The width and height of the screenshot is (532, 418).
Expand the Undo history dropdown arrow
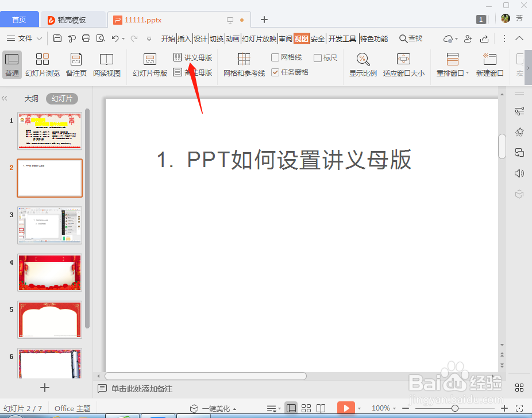[123, 38]
